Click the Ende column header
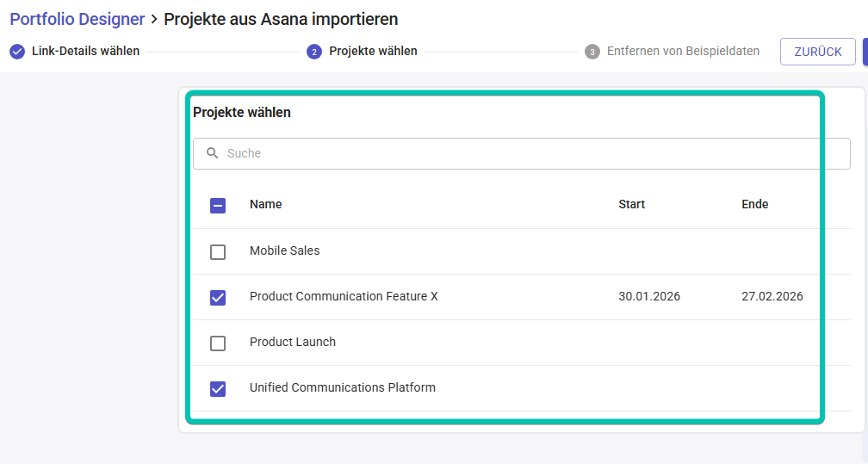Image resolution: width=868 pixels, height=464 pixels. pyautogui.click(x=755, y=204)
